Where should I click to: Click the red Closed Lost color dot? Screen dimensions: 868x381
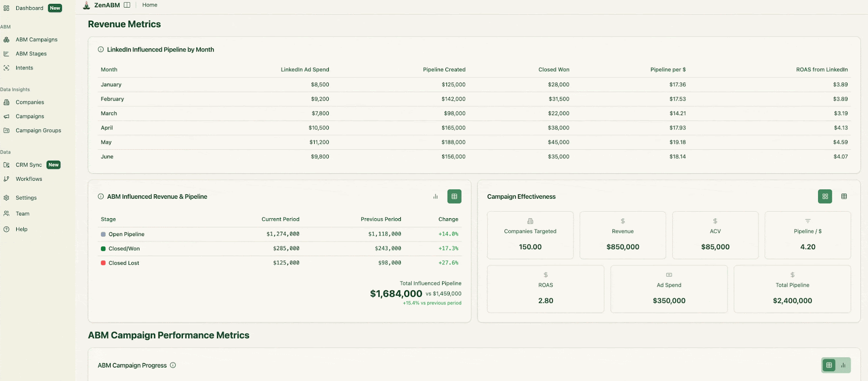pos(103,263)
